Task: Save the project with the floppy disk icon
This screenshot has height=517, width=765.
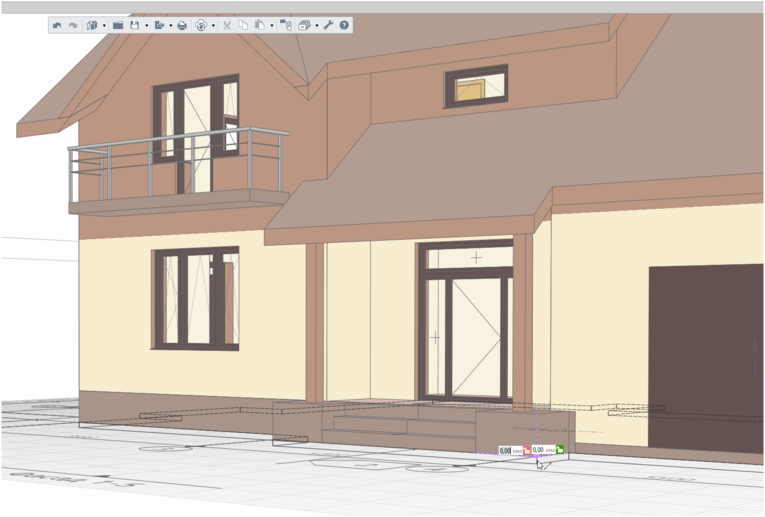Action: [135, 25]
